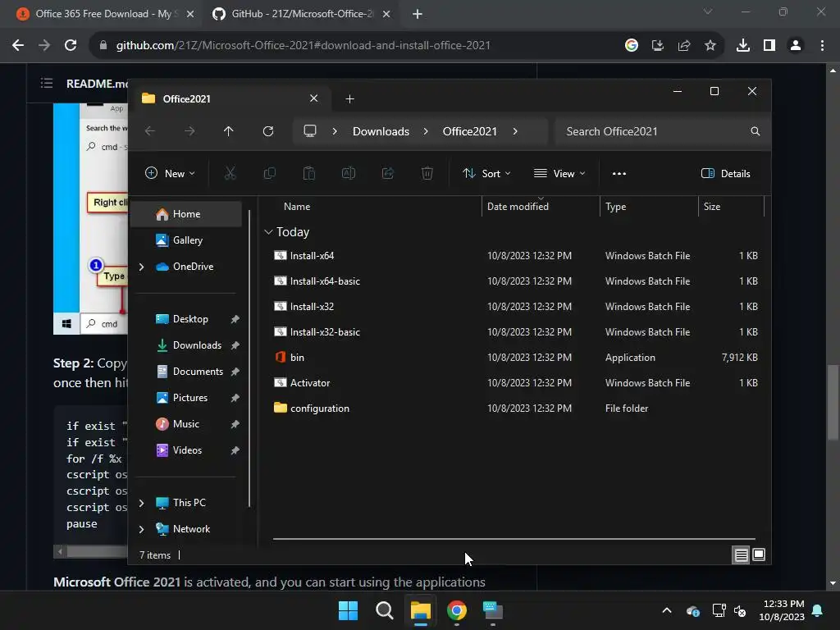Bookmark this page with the star icon
The image size is (840, 630).
710,46
